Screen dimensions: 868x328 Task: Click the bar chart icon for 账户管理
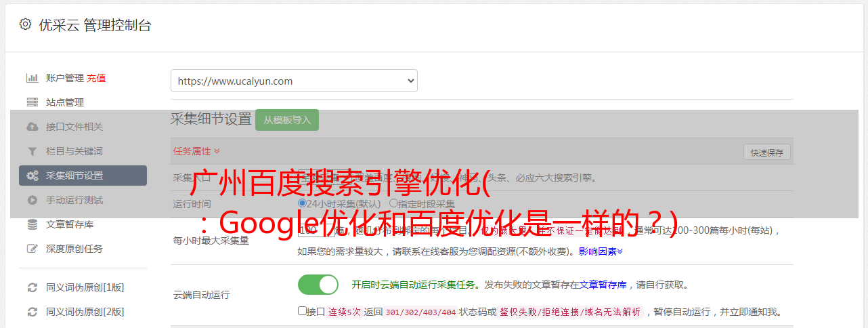32,78
